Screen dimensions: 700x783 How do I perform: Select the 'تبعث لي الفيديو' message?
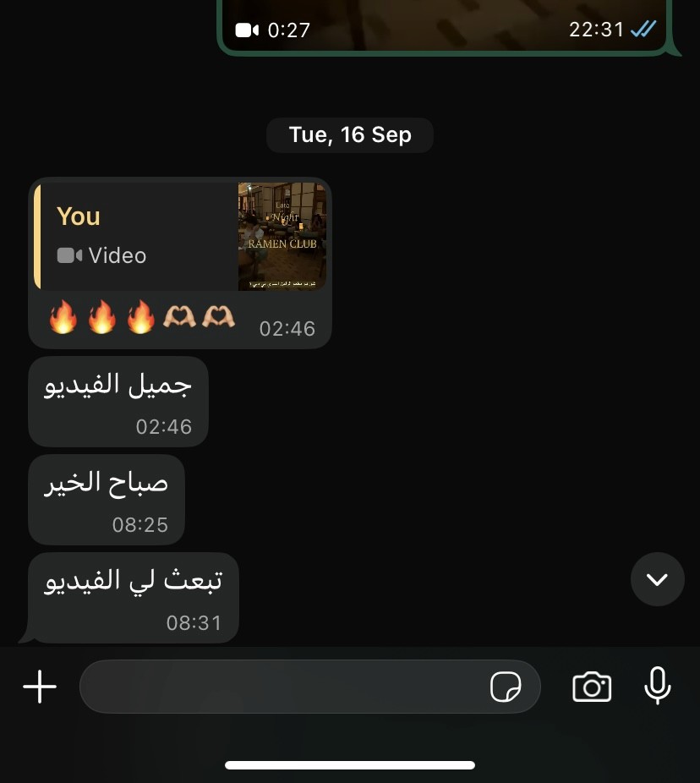coord(134,598)
